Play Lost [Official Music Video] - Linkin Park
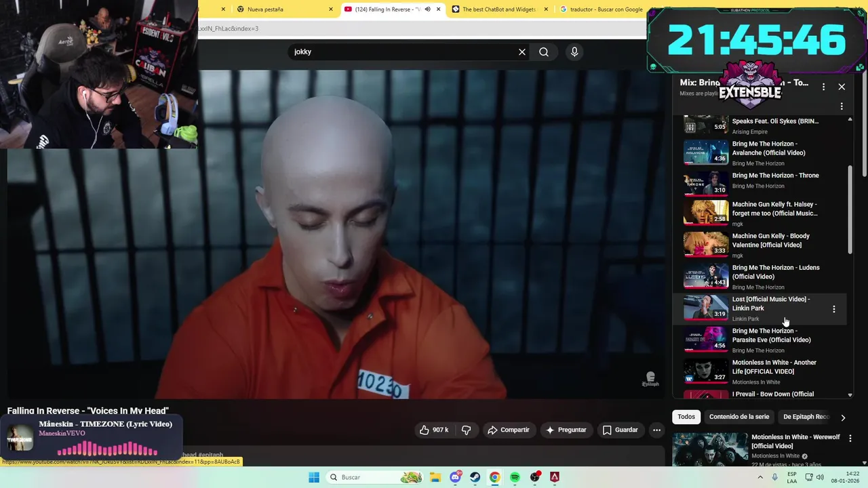The image size is (868, 488). pos(759,308)
